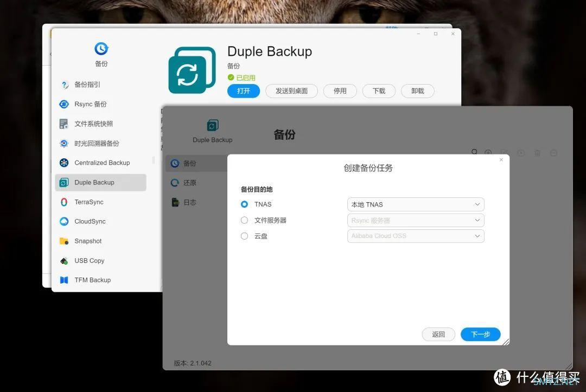Viewport: 586px width, 392px height.
Task: Open Centralized Backup app entry
Action: [100, 163]
